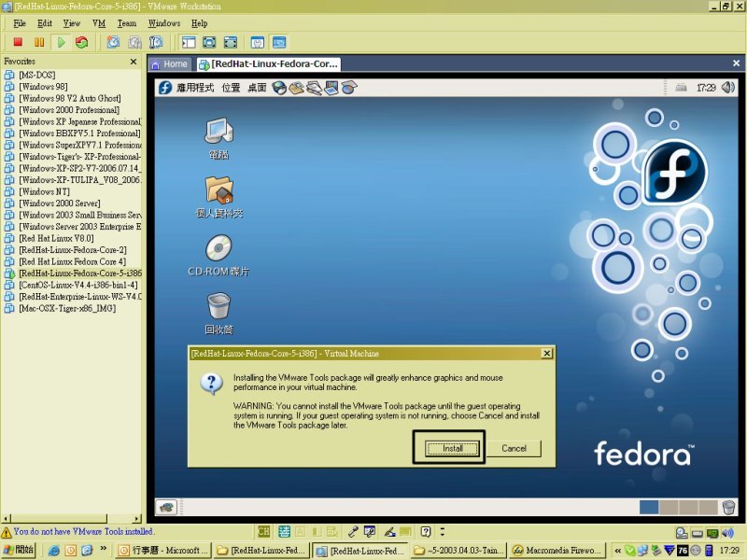Open the 位置 menu in Fedora panel

tap(231, 88)
